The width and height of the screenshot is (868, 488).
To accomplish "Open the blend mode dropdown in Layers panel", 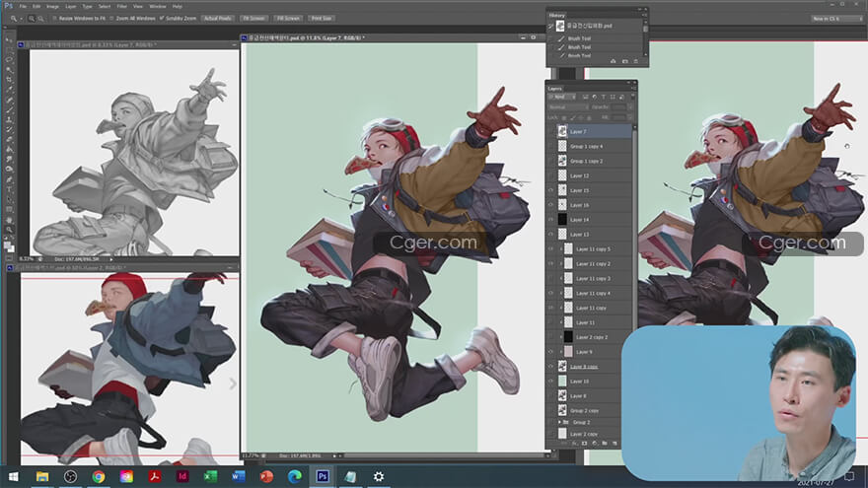I will pos(568,106).
